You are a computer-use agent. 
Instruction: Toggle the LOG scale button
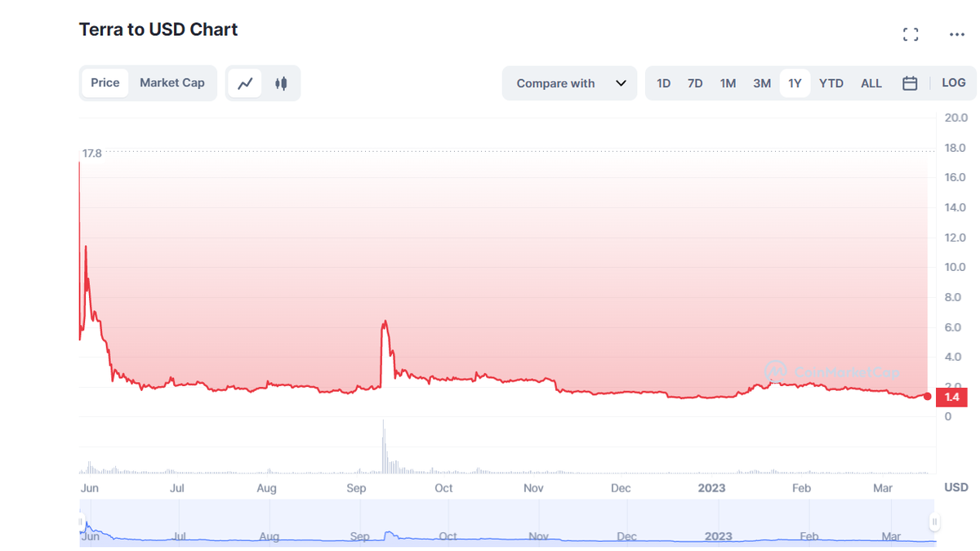(954, 82)
